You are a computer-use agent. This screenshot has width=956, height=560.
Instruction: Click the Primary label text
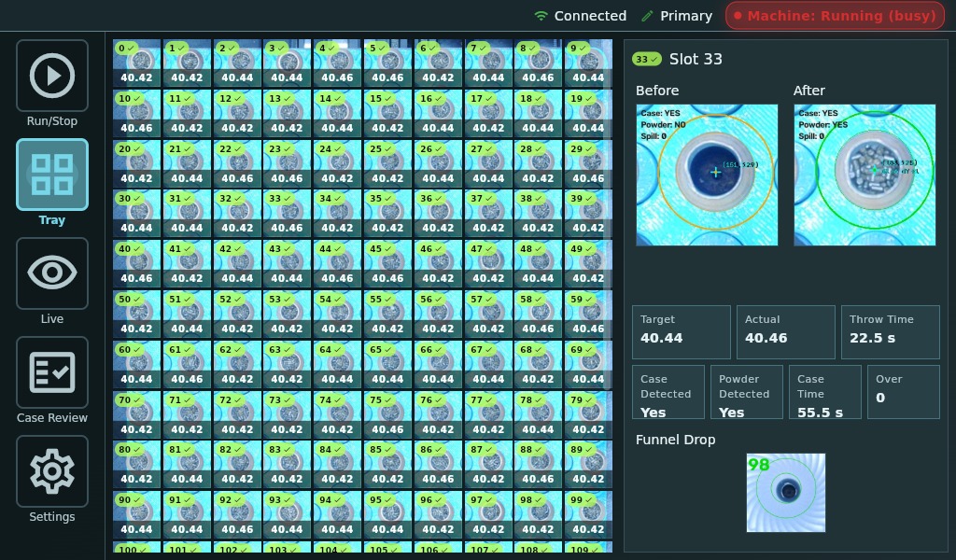coord(686,16)
